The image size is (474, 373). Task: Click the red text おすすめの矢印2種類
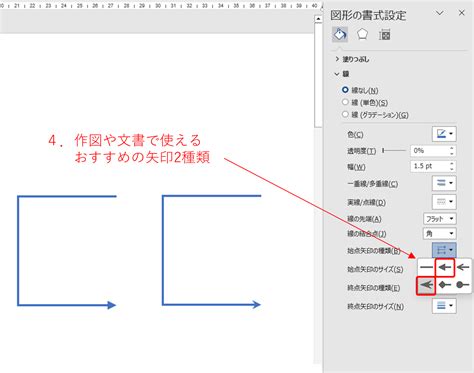click(x=142, y=157)
